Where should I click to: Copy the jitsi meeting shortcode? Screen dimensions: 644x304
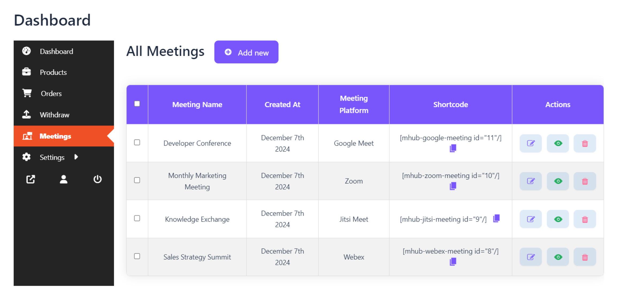(496, 218)
